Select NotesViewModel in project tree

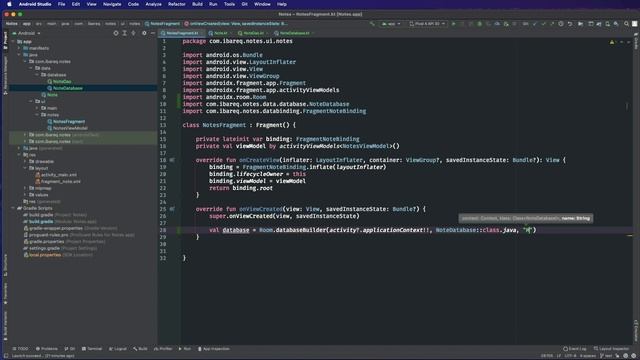70,128
